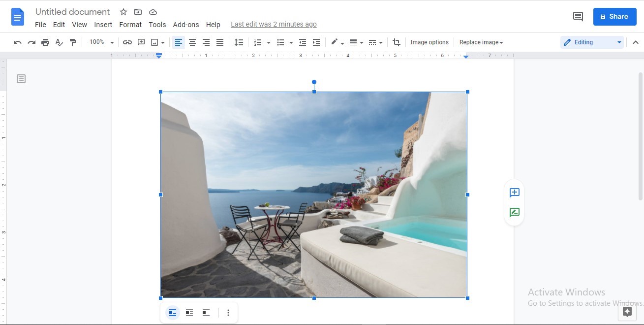Image resolution: width=644 pixels, height=325 pixels.
Task: Open the Insert menu
Action: pos(103,25)
